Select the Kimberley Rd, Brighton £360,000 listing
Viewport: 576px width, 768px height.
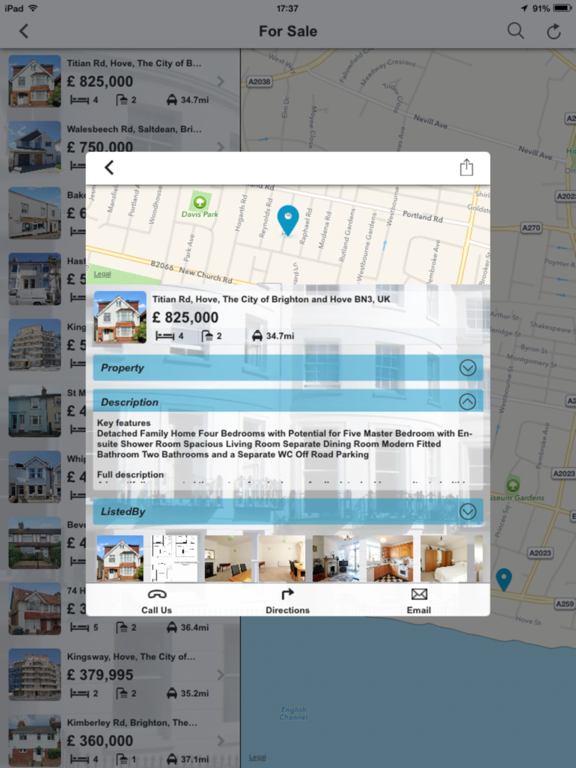120,741
